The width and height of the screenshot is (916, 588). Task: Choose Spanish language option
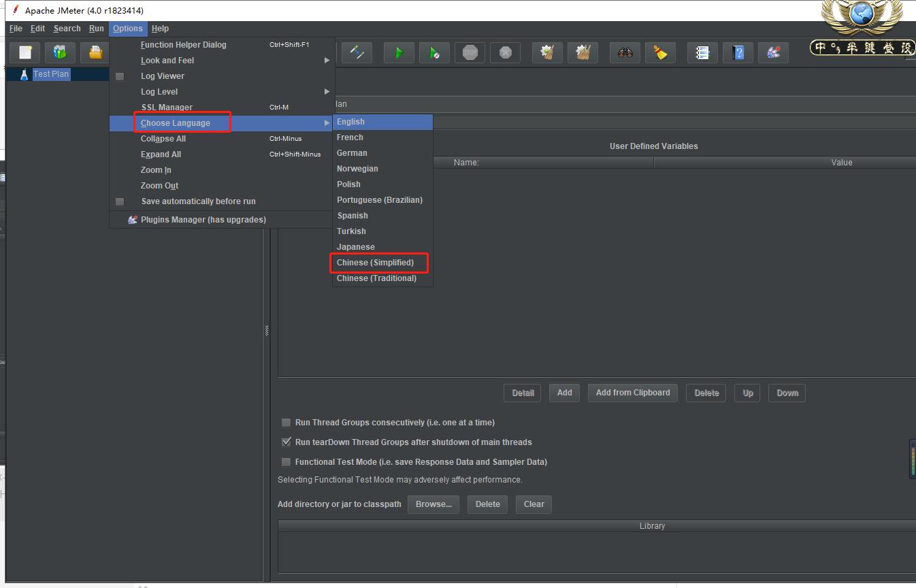tap(382, 216)
